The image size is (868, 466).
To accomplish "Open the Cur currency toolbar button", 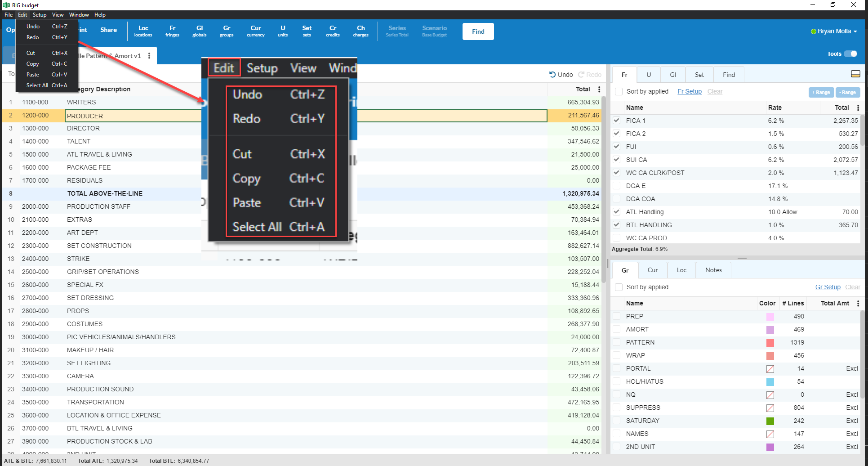I will click(x=256, y=31).
